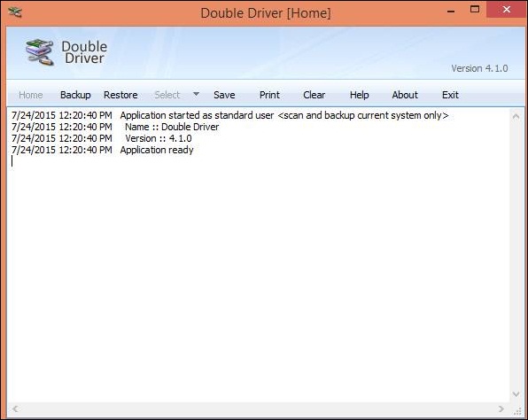Click the vertical scrollbar up arrow
Image resolution: width=528 pixels, height=420 pixels.
[x=516, y=117]
